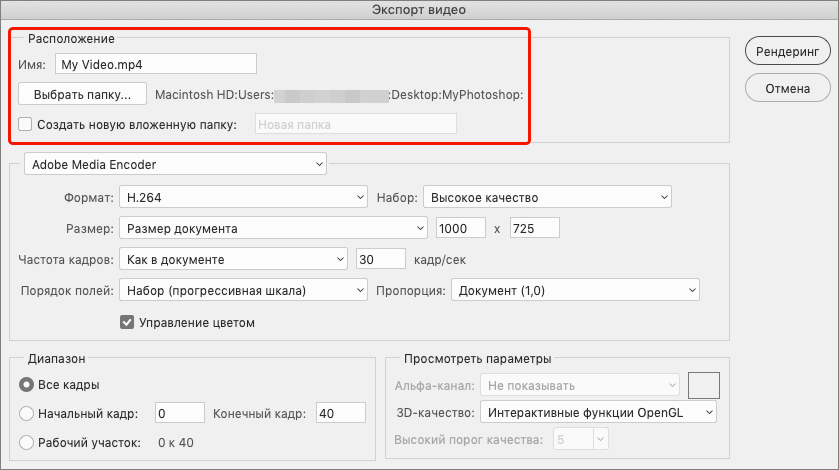Image resolution: width=839 pixels, height=470 pixels.
Task: Click the alpha channel color swatch
Action: coord(704,385)
